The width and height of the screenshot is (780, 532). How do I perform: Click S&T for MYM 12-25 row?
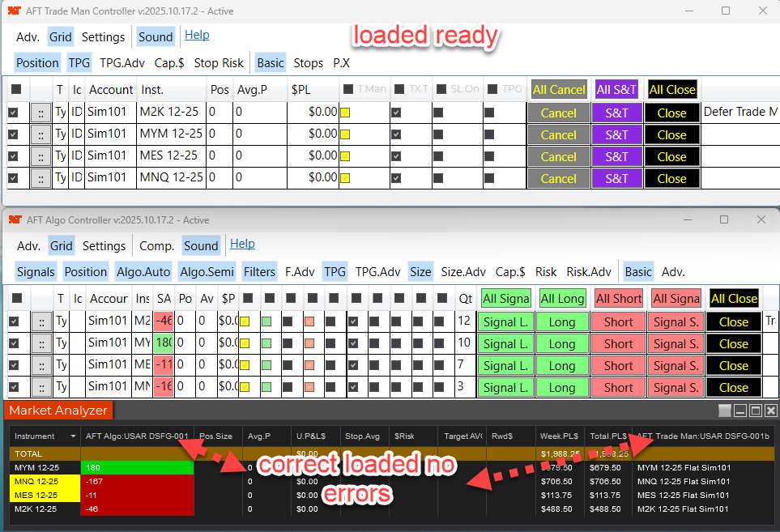(617, 134)
